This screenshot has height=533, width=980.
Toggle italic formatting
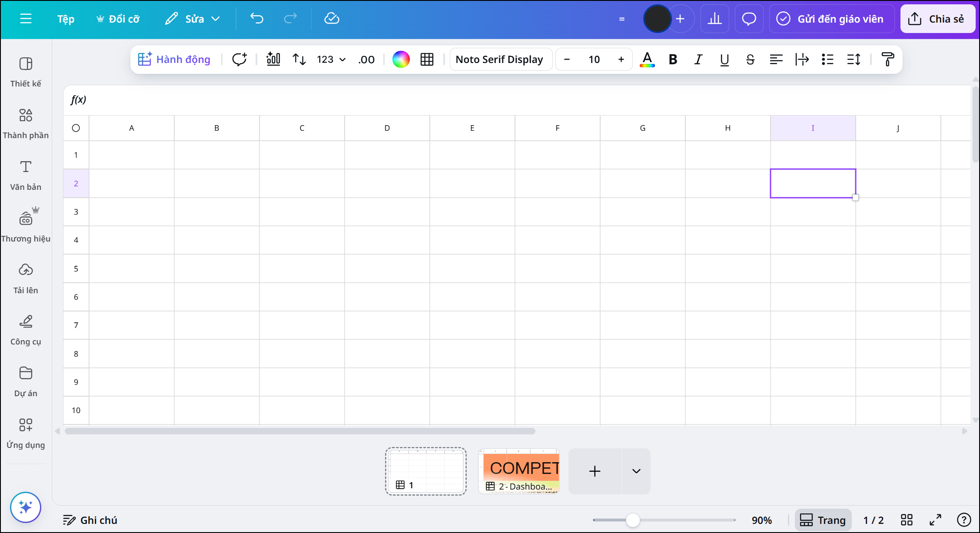698,59
